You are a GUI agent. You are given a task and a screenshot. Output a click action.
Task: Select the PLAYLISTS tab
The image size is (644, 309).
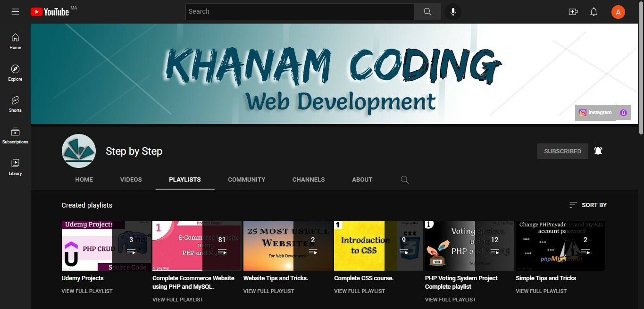tap(185, 180)
